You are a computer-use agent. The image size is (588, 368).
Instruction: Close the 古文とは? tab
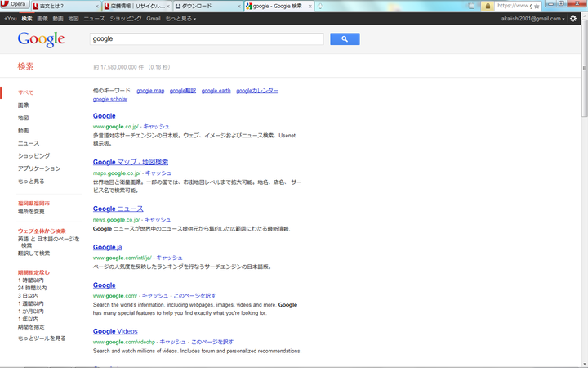coord(97,7)
